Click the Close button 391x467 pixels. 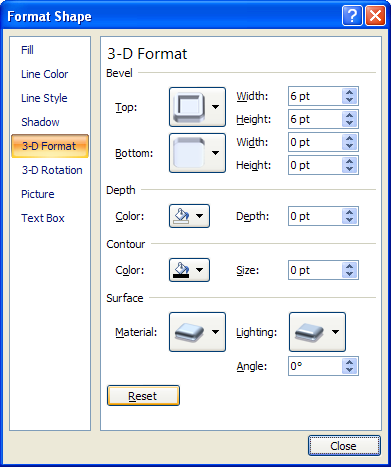(x=344, y=445)
